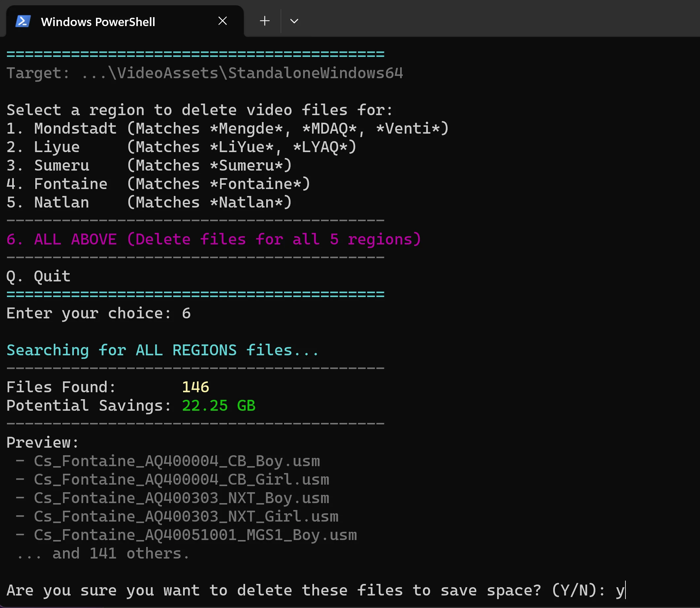The image size is (700, 608).
Task: Click the Y/N confirmation prompt input
Action: tap(620, 591)
